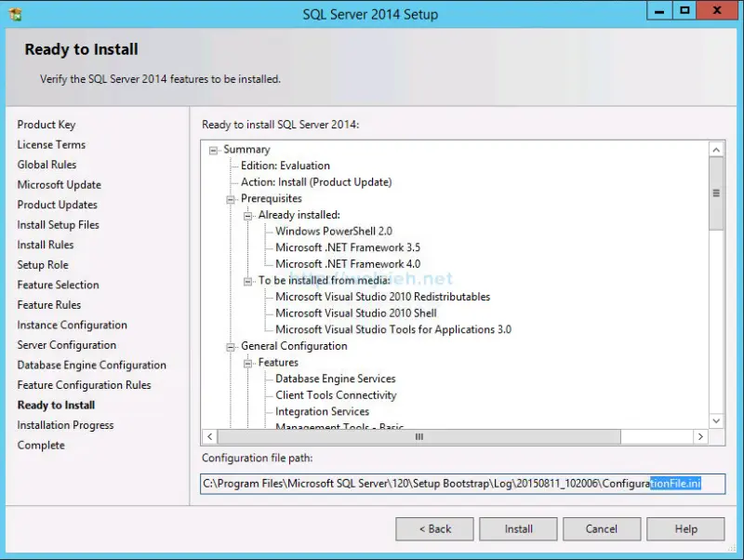Cancel the SQL Server setup

tap(602, 528)
